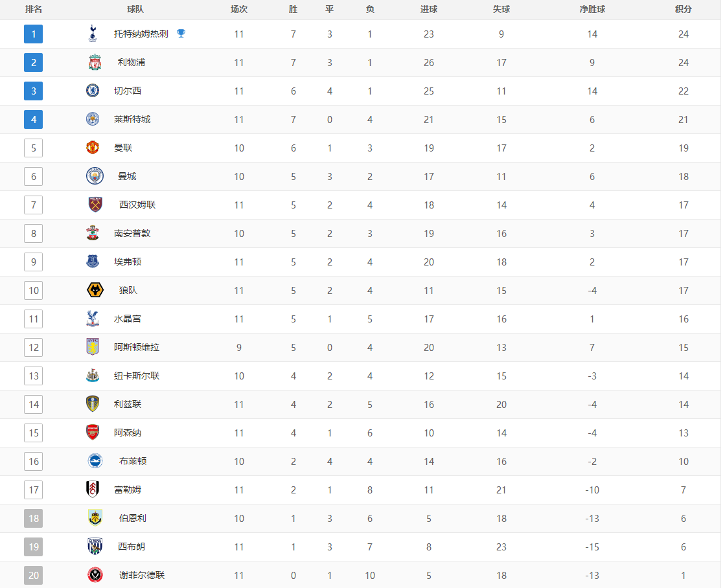Open the 南安普敦 team page

click(132, 233)
